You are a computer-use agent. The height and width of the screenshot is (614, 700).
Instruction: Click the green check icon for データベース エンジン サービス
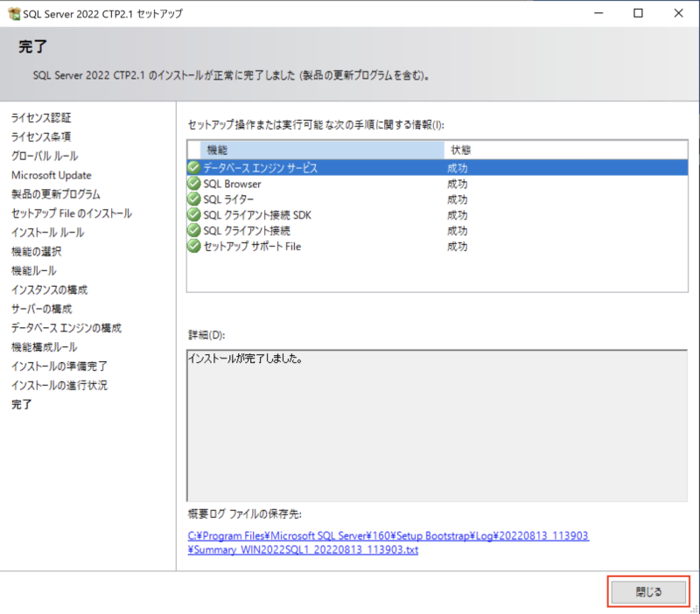[193, 168]
